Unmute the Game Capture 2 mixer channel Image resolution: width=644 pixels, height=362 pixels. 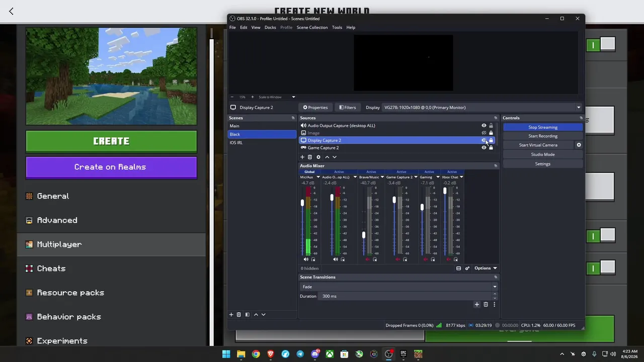398,259
